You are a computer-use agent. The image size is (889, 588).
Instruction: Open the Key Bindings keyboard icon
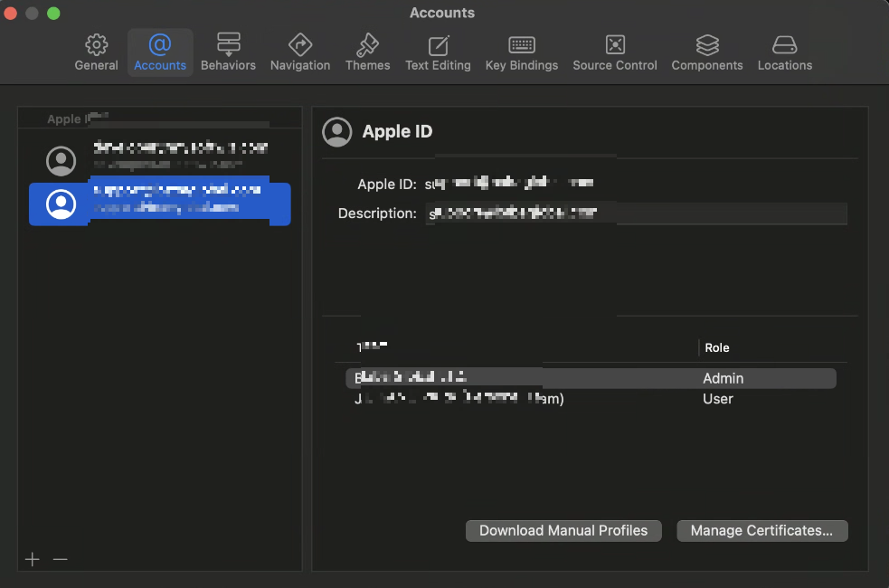[x=522, y=45]
